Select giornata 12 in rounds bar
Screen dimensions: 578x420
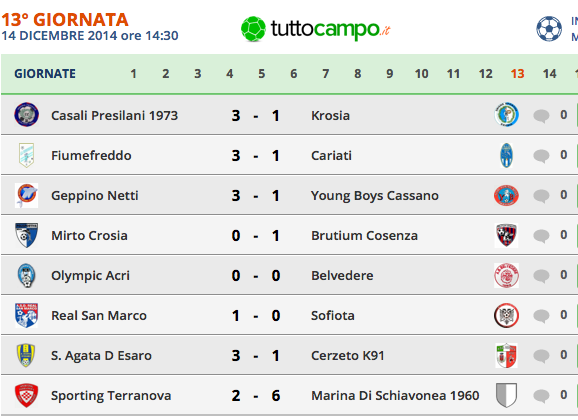click(485, 74)
